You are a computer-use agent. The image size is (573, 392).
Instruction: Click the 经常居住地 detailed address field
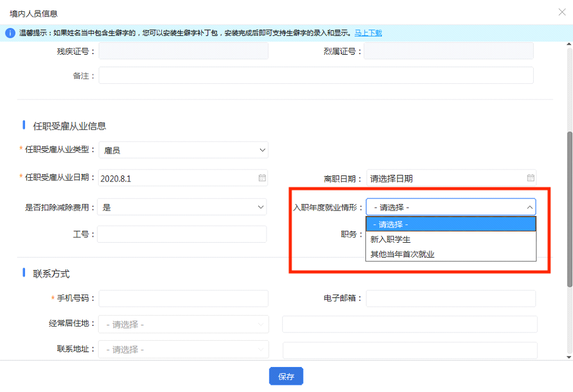point(409,324)
